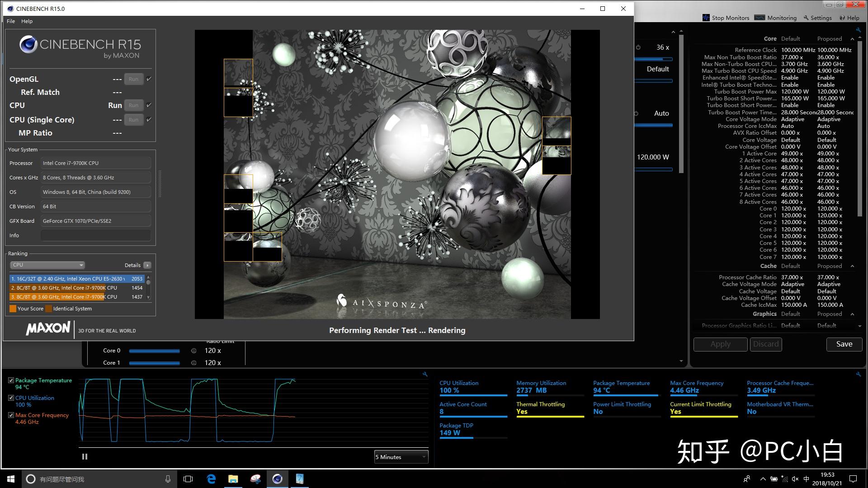This screenshot has height=488, width=868.
Task: Click the Save button in XTU
Action: point(844,344)
